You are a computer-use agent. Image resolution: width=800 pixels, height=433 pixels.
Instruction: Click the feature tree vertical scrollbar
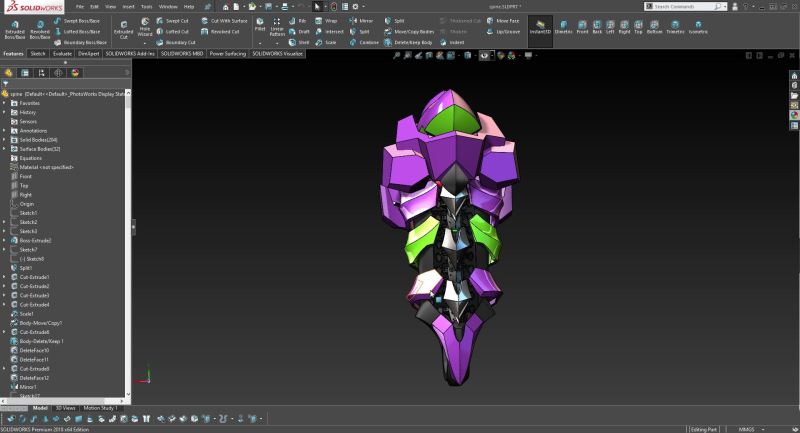tap(128, 245)
